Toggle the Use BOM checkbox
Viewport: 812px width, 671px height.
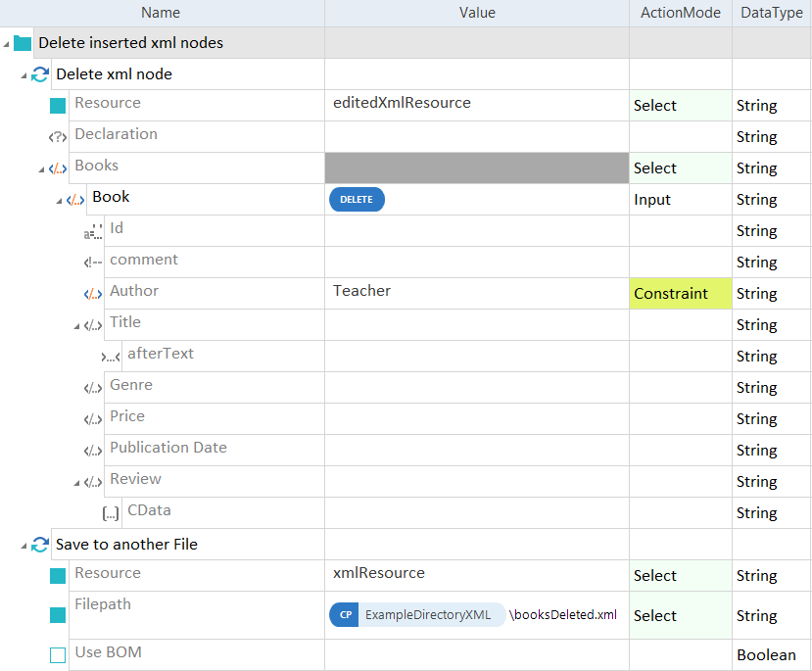point(58,654)
